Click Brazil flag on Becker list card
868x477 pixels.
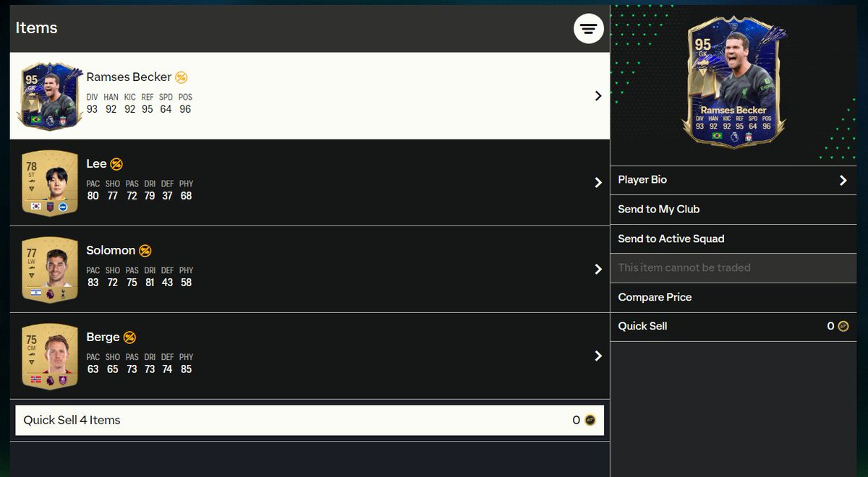tap(36, 119)
